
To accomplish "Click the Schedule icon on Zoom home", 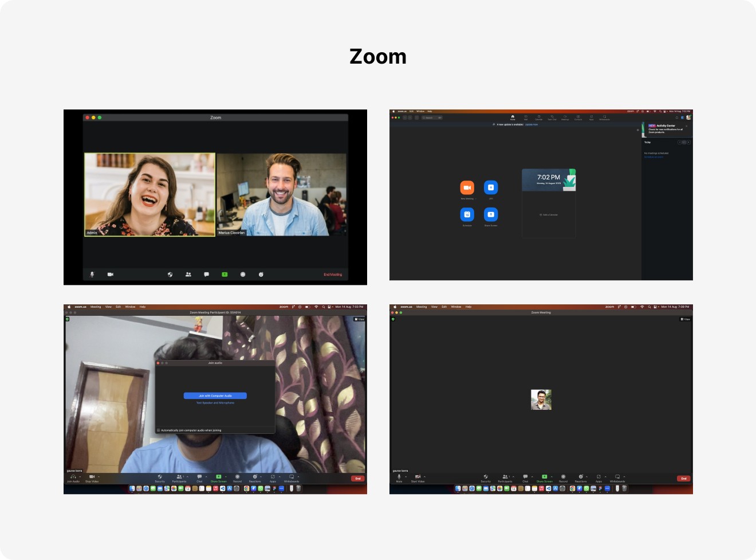I will [x=467, y=214].
